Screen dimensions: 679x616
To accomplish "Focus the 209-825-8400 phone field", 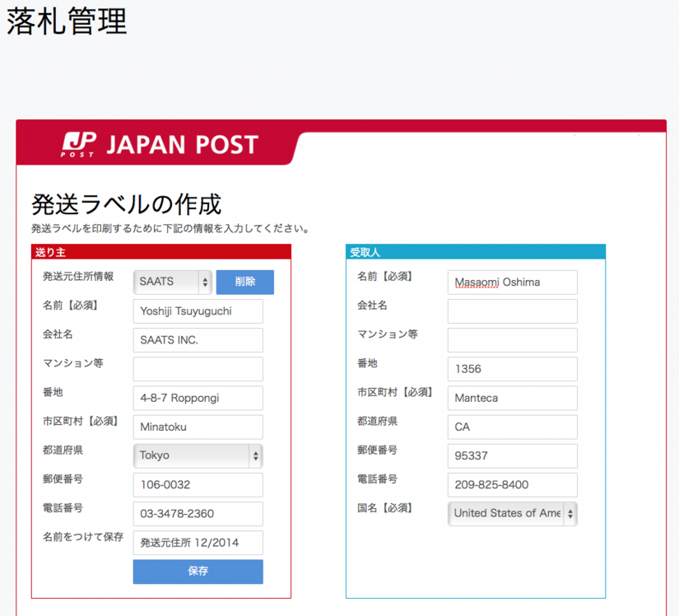I will [x=512, y=485].
